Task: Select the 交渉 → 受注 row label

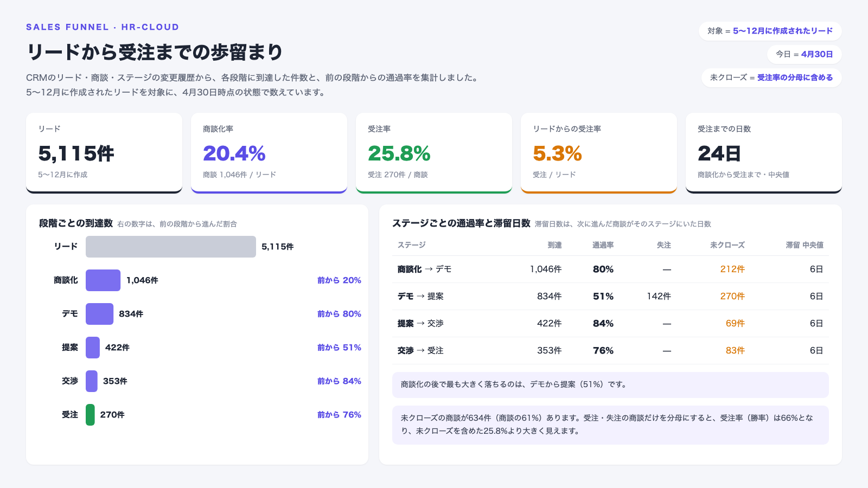Action: click(x=420, y=351)
